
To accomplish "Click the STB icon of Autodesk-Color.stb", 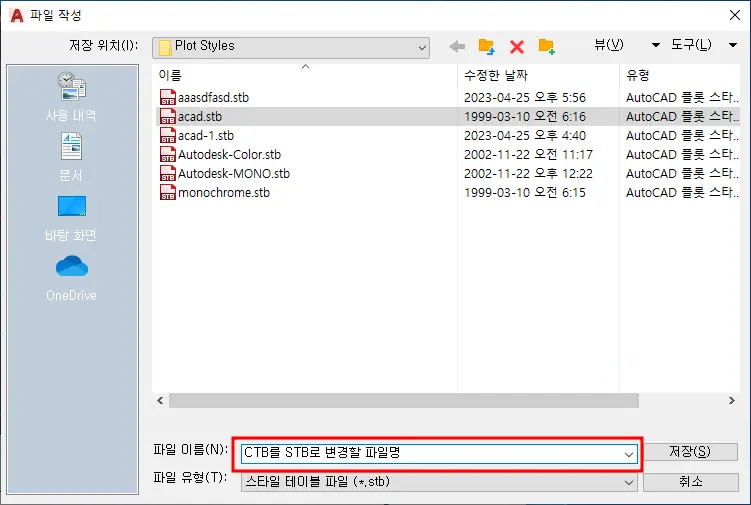I will pyautogui.click(x=168, y=154).
